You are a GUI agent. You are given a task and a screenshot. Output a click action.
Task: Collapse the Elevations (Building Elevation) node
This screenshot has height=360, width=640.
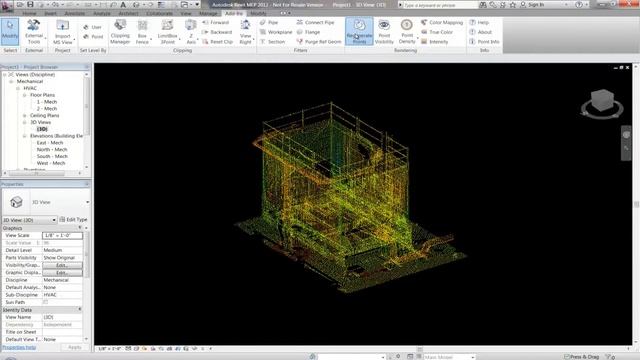coord(24,136)
